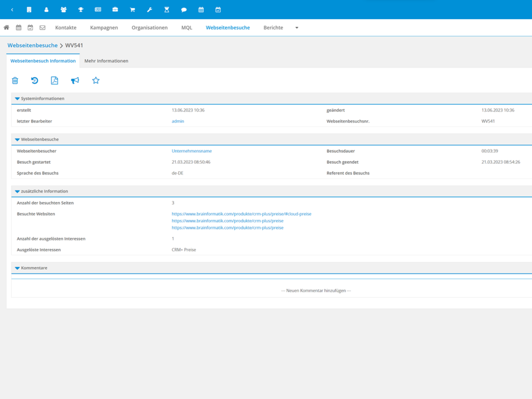Open the history clock icon
532x399 pixels.
35,80
